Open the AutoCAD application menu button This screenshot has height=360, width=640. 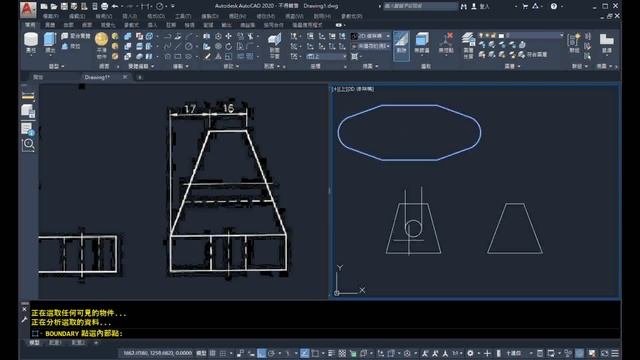point(28,9)
